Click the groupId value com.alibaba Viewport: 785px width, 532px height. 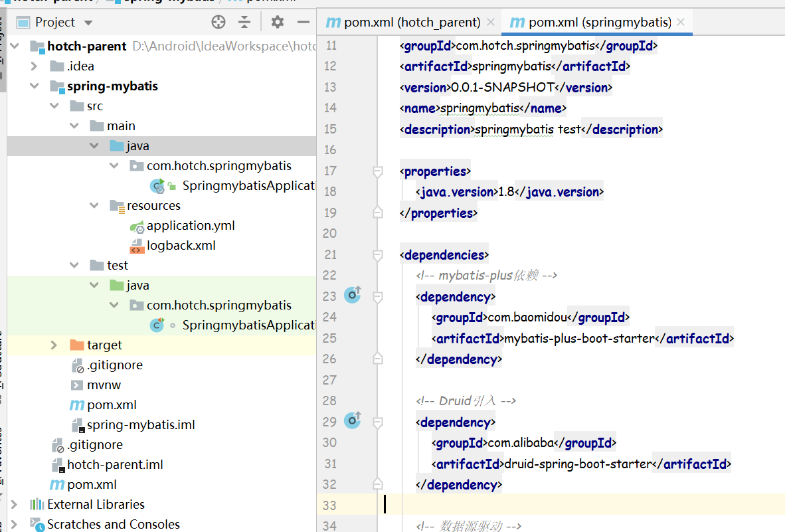pos(521,443)
